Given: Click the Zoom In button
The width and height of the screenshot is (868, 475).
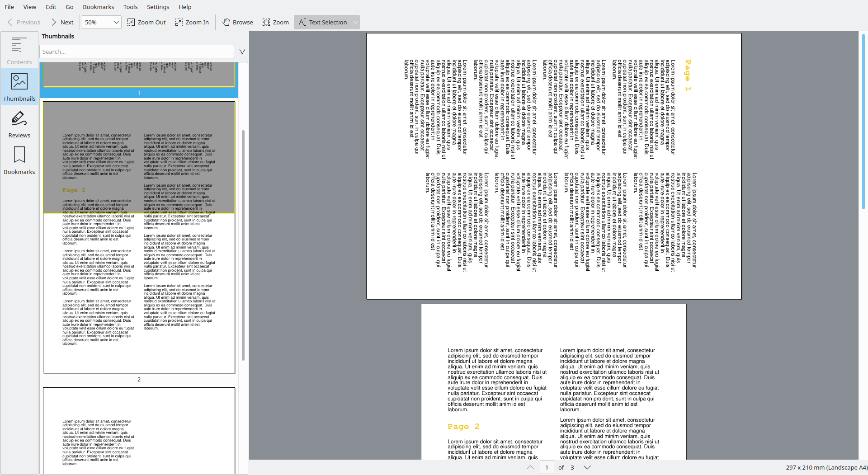Looking at the screenshot, I should tap(192, 22).
